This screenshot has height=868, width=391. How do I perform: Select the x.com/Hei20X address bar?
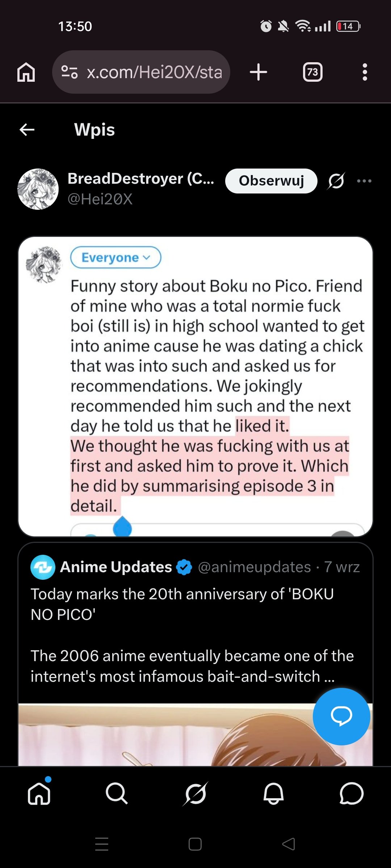(x=141, y=72)
